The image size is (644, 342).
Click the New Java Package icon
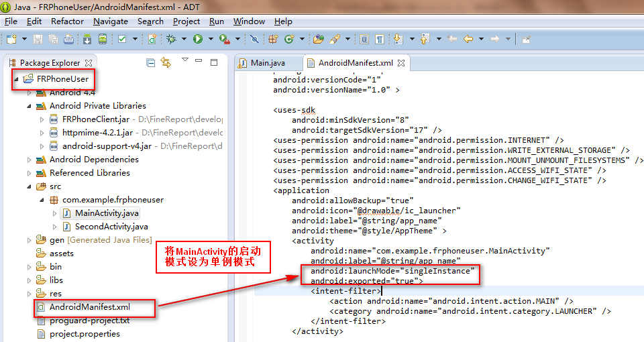click(x=273, y=39)
